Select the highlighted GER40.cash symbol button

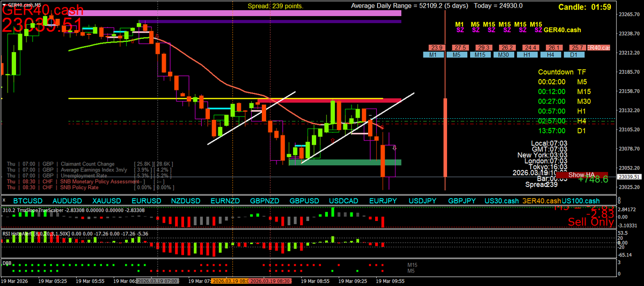(541, 201)
